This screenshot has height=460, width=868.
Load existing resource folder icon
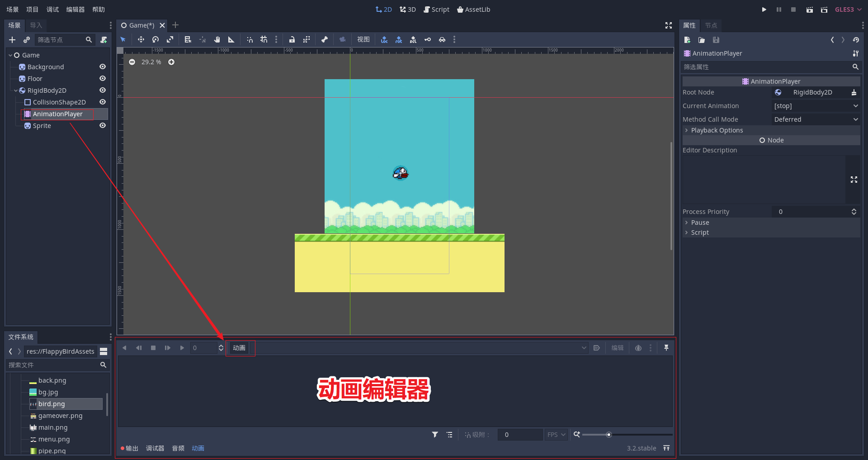click(x=702, y=40)
